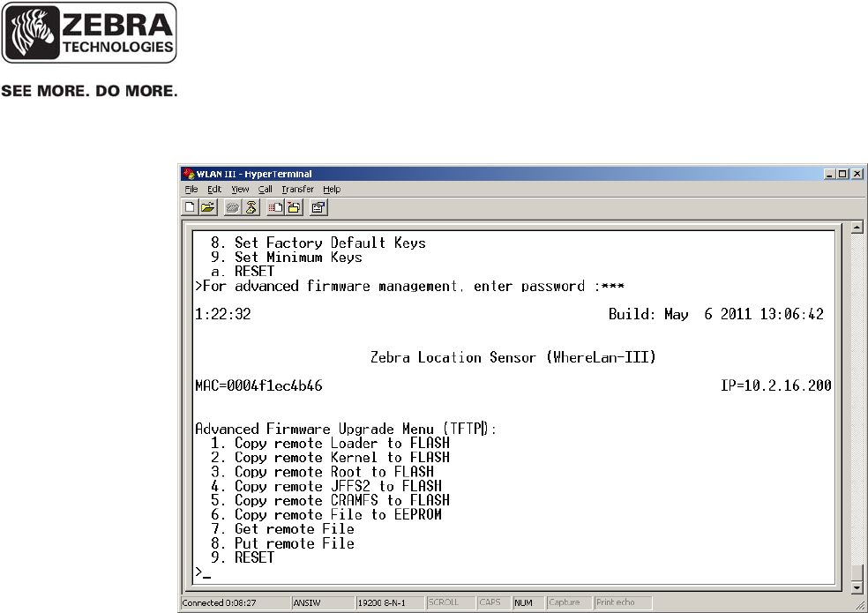Open the Help menu
This screenshot has width=868, height=613.
click(x=332, y=190)
